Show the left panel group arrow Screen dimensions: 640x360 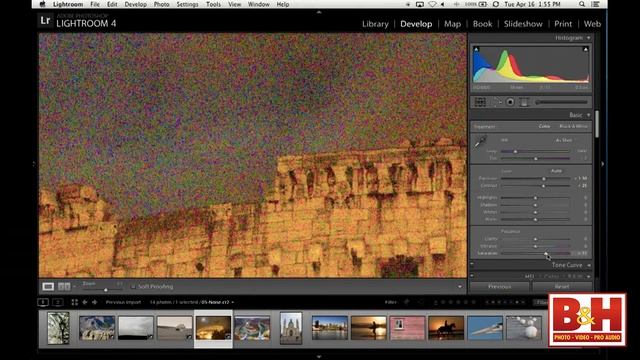pos(34,164)
